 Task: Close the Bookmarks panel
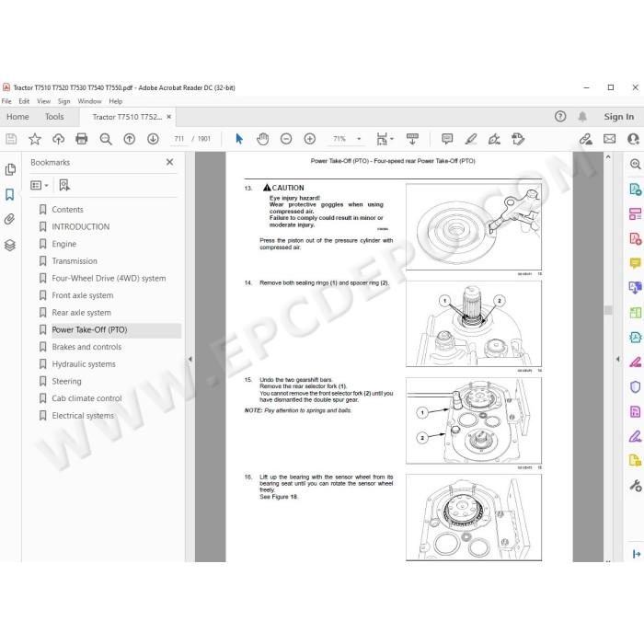[x=169, y=162]
